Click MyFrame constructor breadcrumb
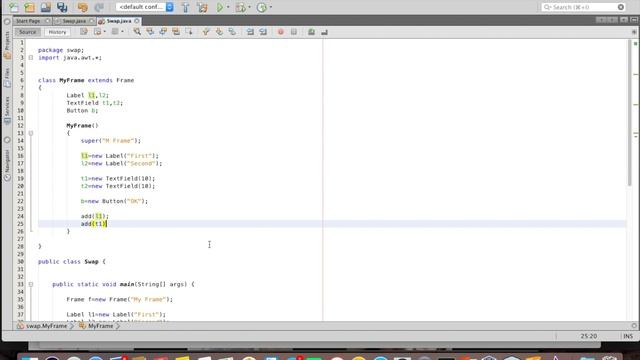640x360 pixels. pyautogui.click(x=96, y=326)
